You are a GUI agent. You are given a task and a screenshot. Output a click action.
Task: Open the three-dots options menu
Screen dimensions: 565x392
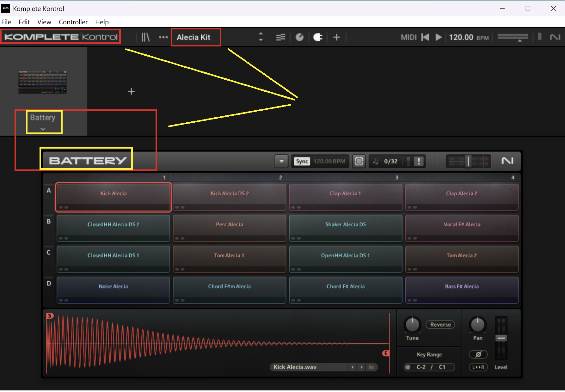pyautogui.click(x=163, y=37)
